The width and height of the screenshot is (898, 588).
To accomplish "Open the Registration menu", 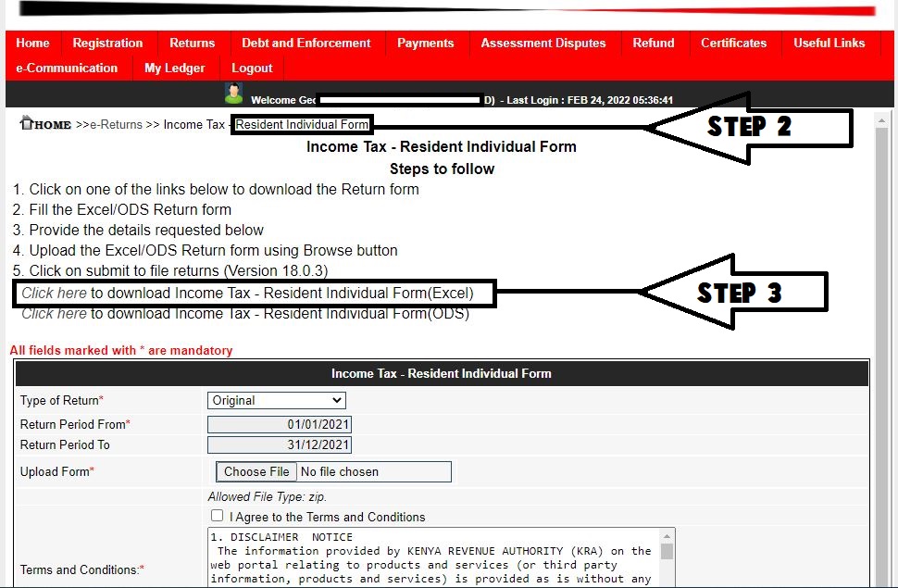I will [x=107, y=43].
